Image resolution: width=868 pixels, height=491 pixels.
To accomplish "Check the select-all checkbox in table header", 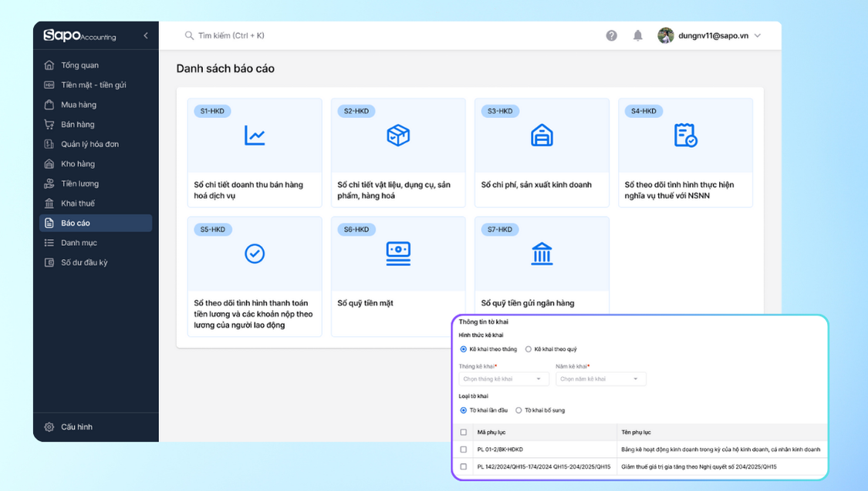I will 463,432.
